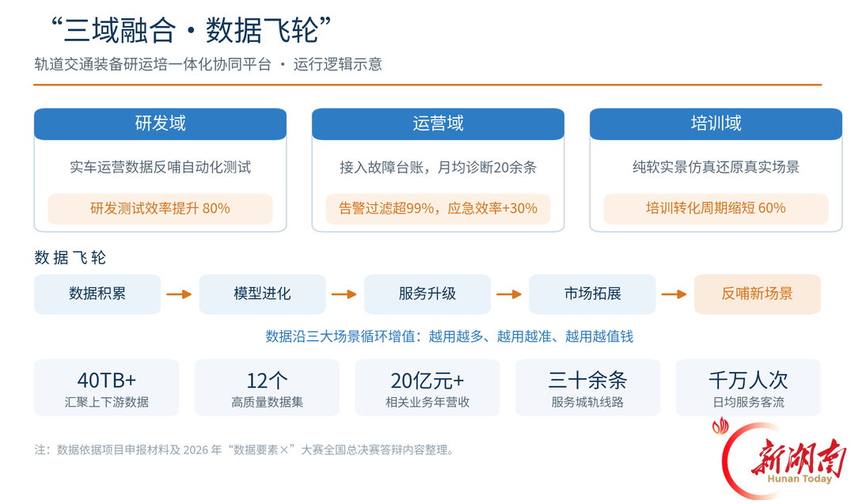Click the text 实车运营数据反哺自动化测试

(160, 167)
